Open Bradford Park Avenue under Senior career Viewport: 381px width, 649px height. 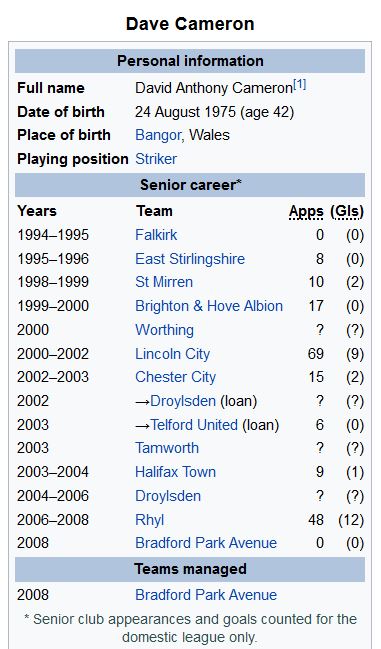pyautogui.click(x=206, y=543)
